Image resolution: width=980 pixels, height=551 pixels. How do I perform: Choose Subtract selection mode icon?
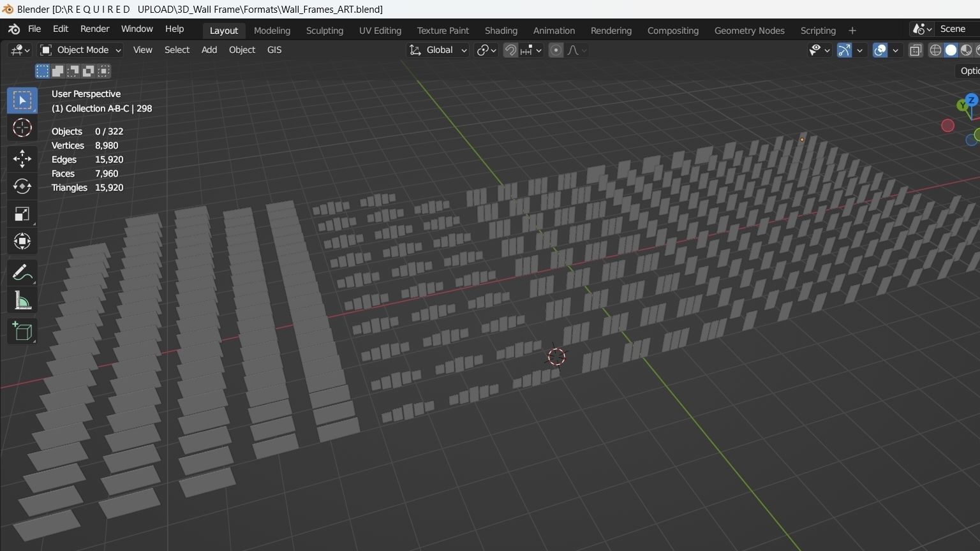point(73,71)
